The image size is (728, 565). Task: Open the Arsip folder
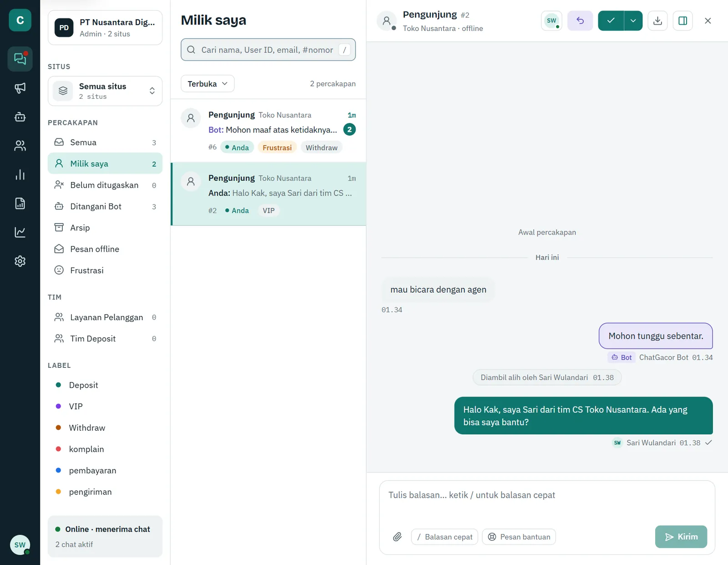tap(105, 228)
